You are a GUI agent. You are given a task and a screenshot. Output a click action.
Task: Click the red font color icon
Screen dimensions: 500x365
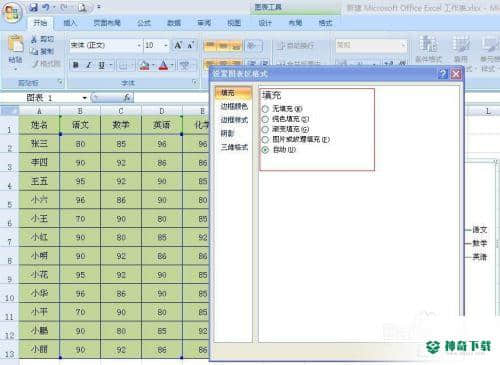(163, 65)
